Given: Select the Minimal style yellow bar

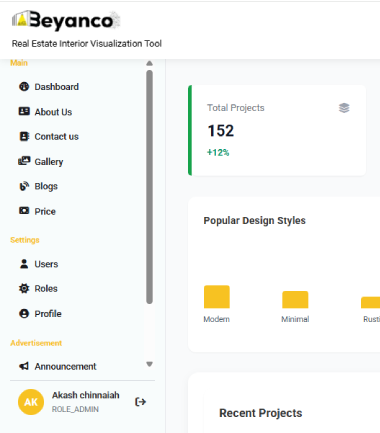Looking at the screenshot, I should [295, 300].
